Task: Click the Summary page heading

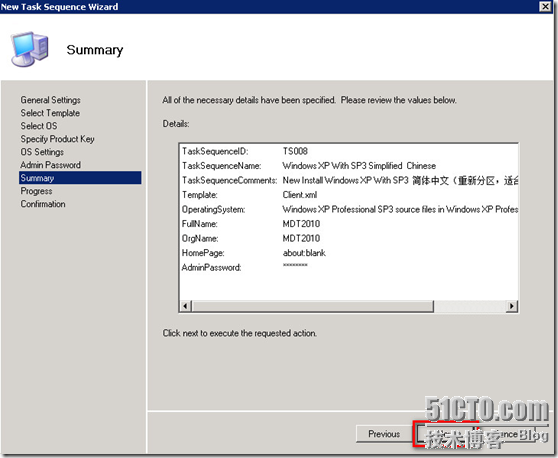Action: point(95,50)
